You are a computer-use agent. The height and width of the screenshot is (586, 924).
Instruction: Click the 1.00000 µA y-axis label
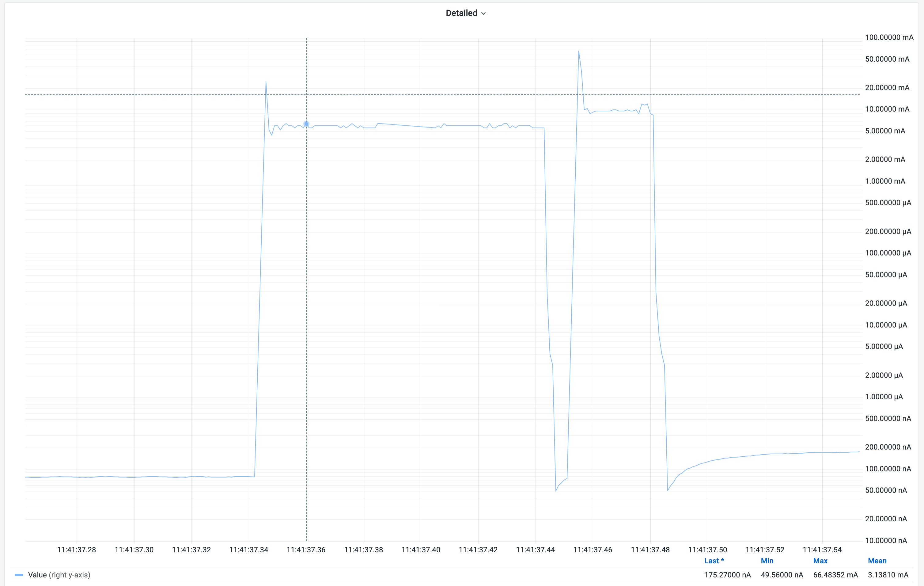point(884,397)
